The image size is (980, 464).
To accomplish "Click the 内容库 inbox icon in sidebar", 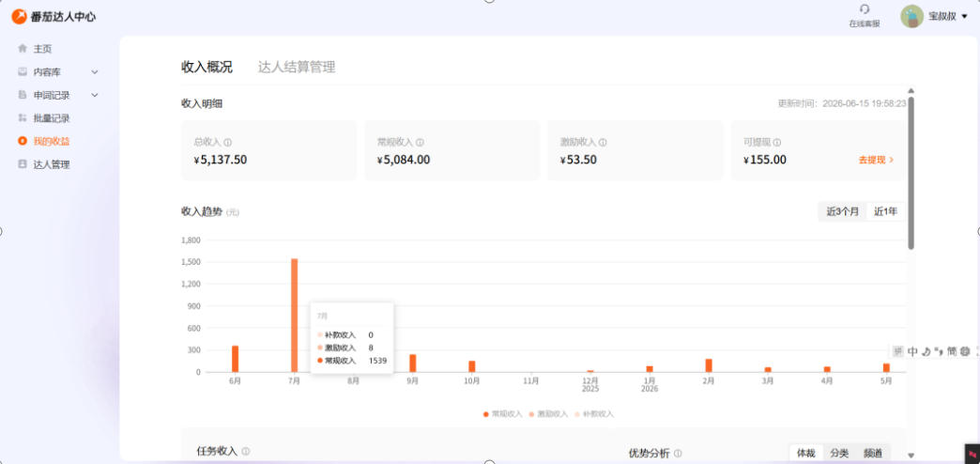I will 23,72.
